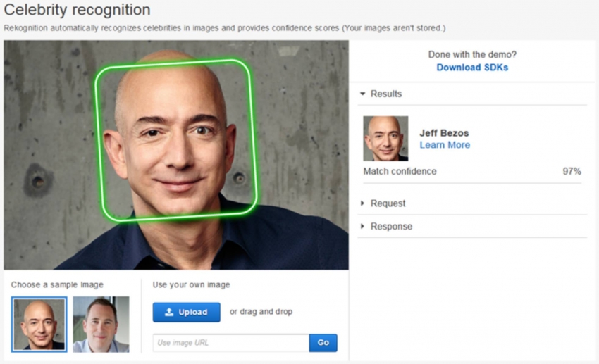Select the second sample image thumbnail
The image size is (599, 364).
(x=101, y=324)
